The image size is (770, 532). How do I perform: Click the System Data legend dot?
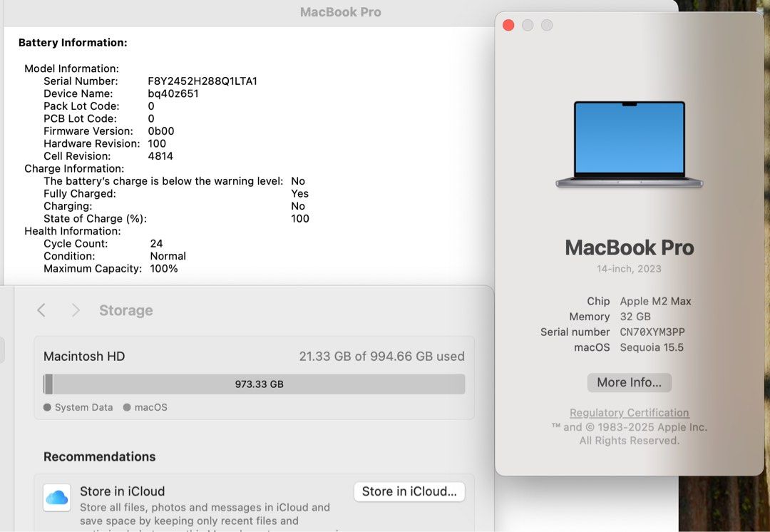point(47,407)
